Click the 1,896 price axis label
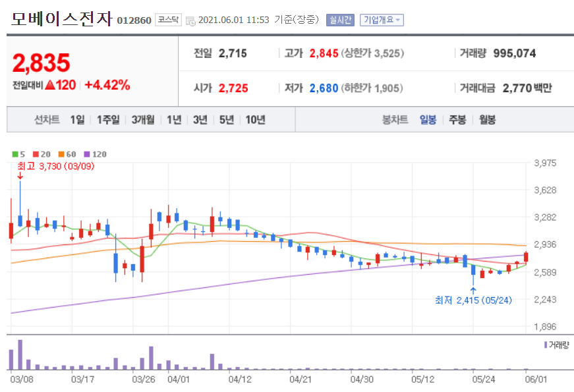 [x=545, y=327]
